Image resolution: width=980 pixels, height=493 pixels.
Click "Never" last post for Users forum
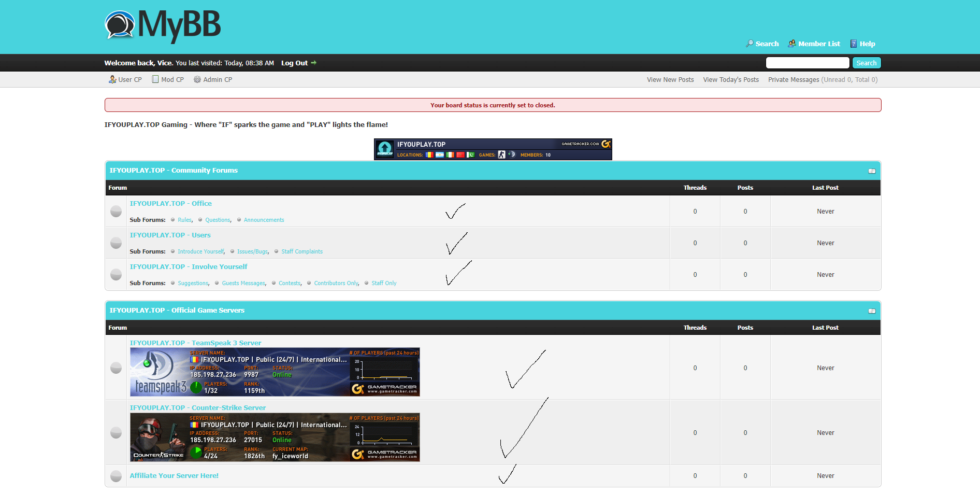[826, 243]
